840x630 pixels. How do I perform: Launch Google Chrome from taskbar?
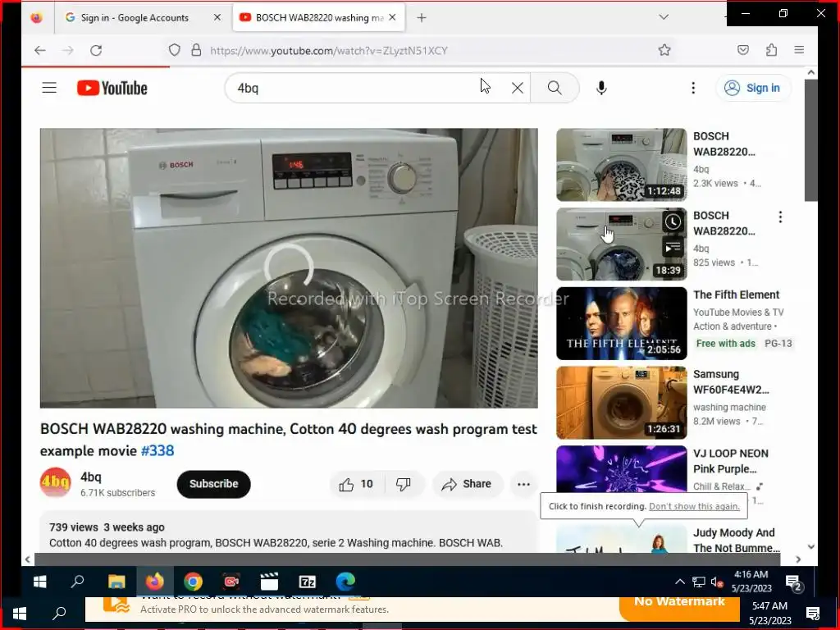193,582
